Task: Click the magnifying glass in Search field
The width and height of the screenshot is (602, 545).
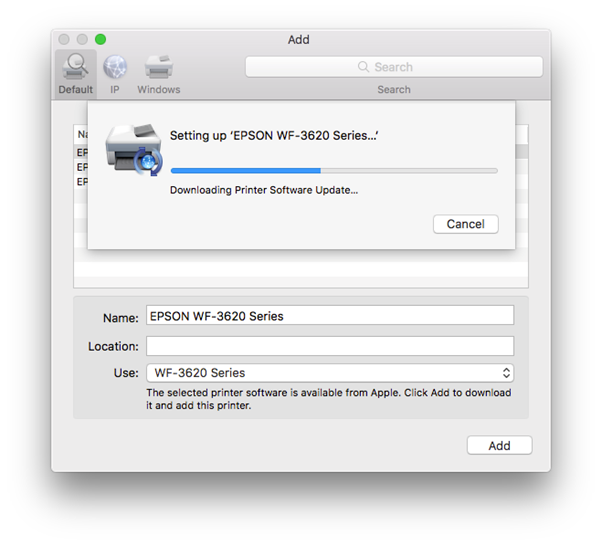Action: 364,67
